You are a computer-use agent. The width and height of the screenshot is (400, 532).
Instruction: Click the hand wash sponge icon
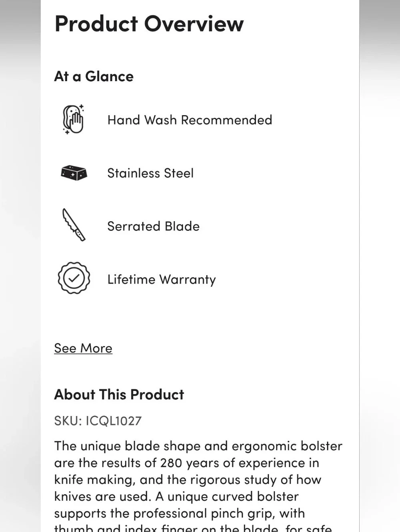coord(74,119)
